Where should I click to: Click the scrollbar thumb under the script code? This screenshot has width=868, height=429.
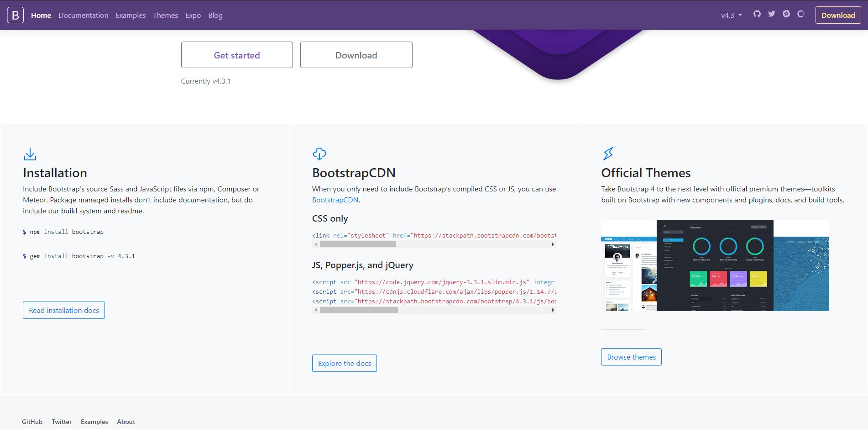click(x=359, y=310)
